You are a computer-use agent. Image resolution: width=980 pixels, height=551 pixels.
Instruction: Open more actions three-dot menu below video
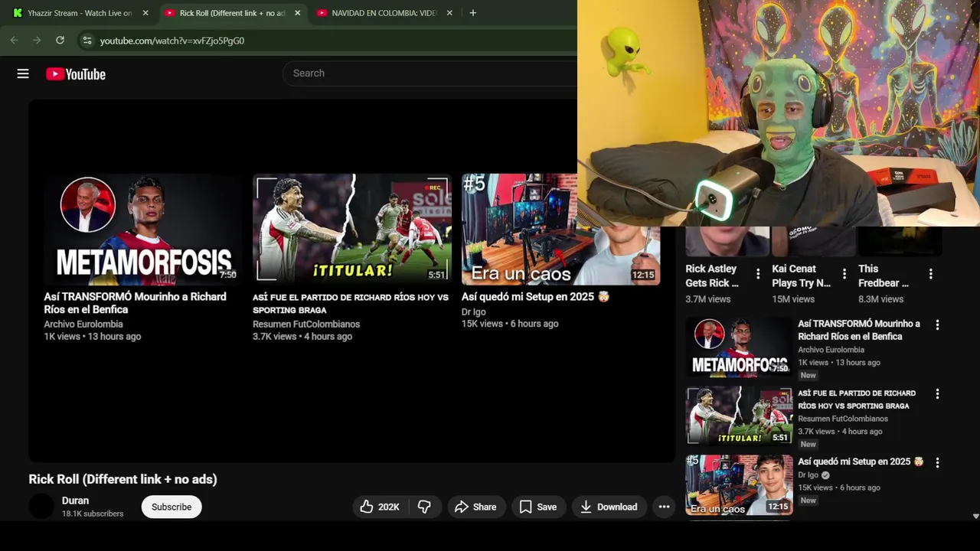point(664,507)
